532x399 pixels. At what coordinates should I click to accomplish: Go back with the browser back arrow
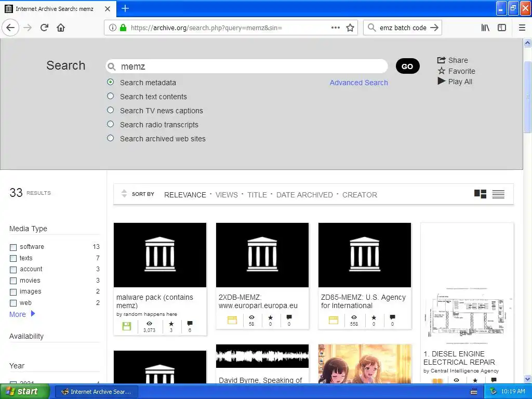coord(10,28)
